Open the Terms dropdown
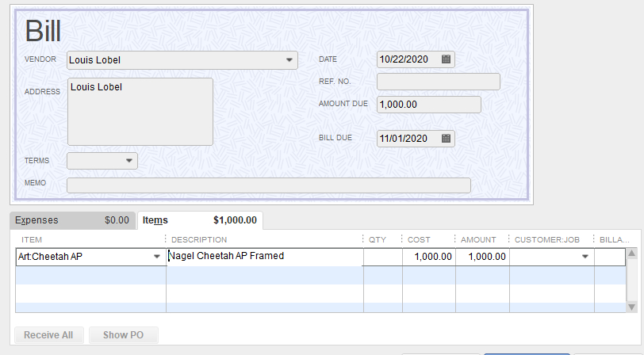644x355 pixels. (129, 161)
